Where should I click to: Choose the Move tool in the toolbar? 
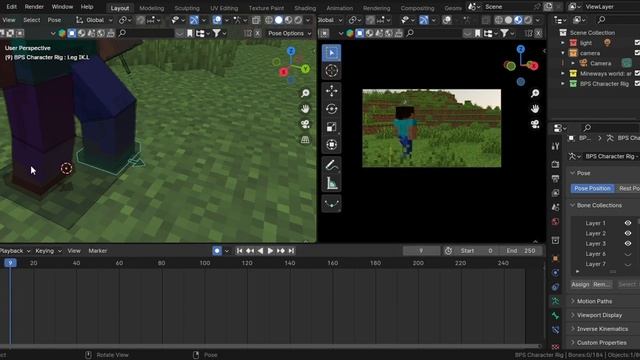coord(331,91)
